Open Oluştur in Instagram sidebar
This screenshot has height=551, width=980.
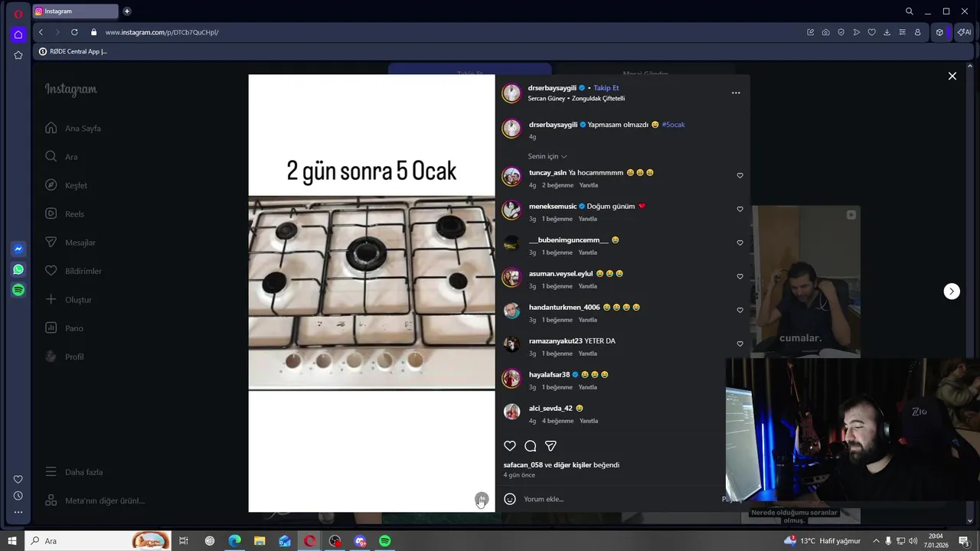click(68, 299)
